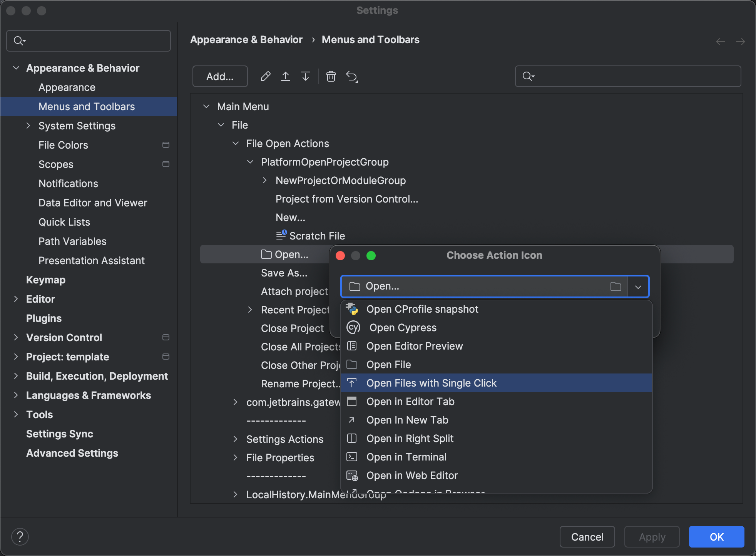The width and height of the screenshot is (756, 556).
Task: Click the Cypress logo icon in the icon list
Action: tap(353, 327)
